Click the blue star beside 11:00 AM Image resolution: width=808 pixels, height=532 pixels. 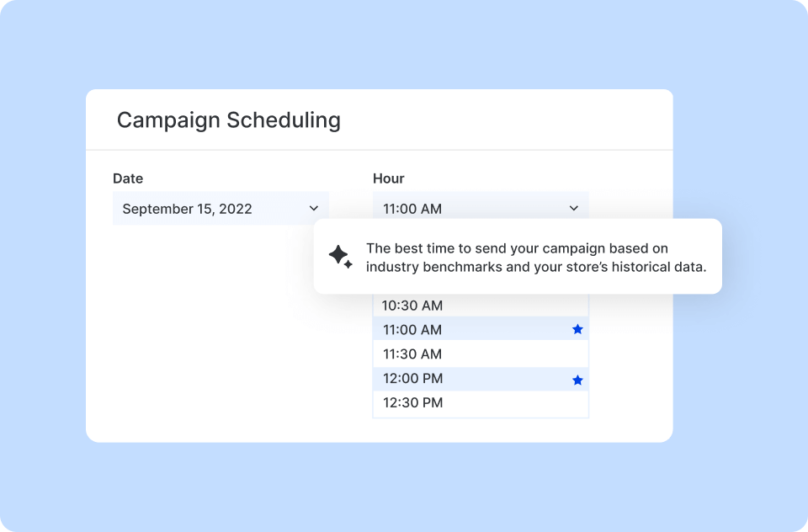(x=577, y=330)
